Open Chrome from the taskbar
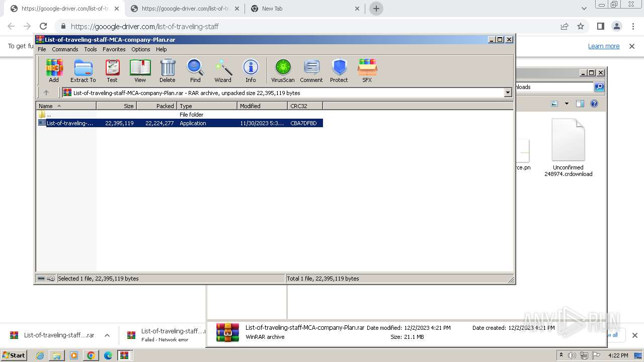Image resolution: width=644 pixels, height=362 pixels. click(x=91, y=355)
